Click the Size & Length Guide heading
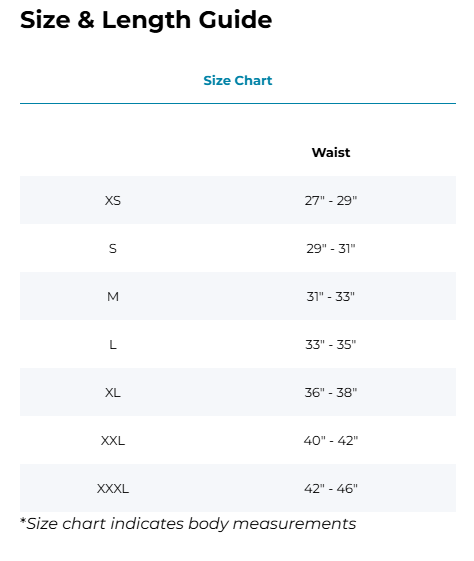The image size is (474, 561). pos(146,20)
